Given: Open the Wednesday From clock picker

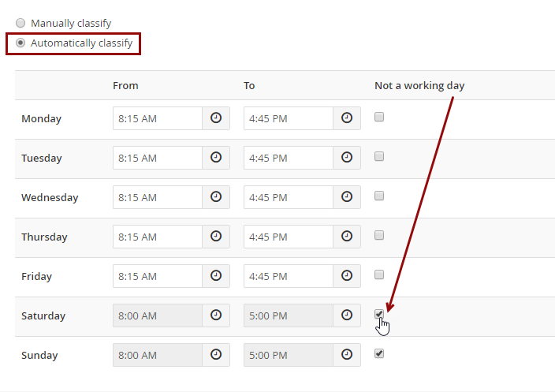Looking at the screenshot, I should pyautogui.click(x=216, y=197).
